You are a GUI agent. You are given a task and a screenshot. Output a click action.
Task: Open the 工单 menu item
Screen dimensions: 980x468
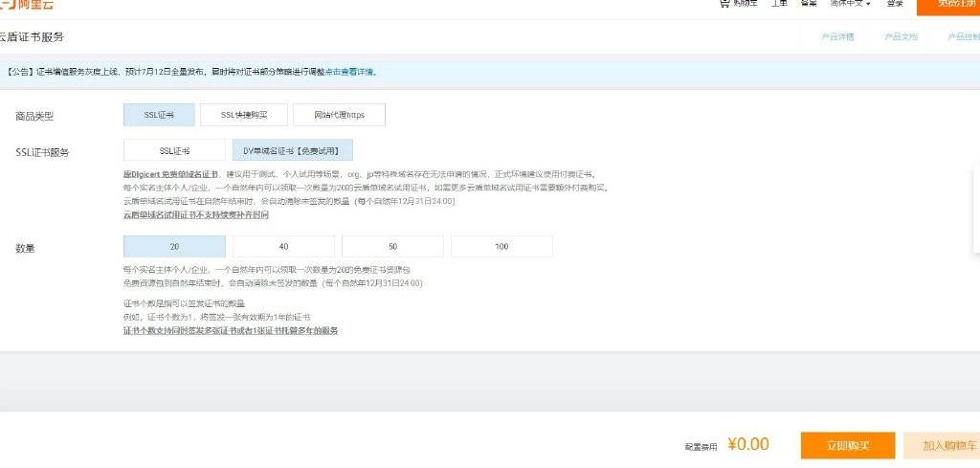779,3
